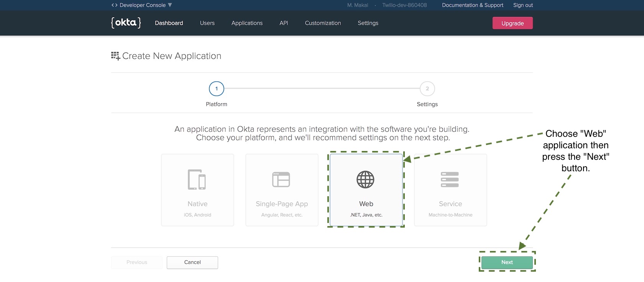Screen dimensions: 644x282
Task: Click the "iOS, Android" subtitle
Action: pyautogui.click(x=197, y=215)
